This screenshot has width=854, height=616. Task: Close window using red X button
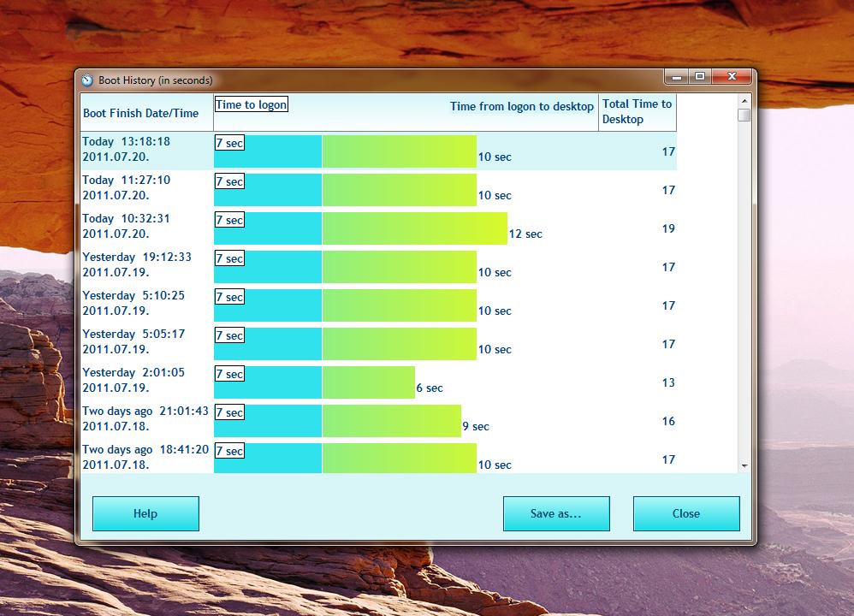(732, 77)
